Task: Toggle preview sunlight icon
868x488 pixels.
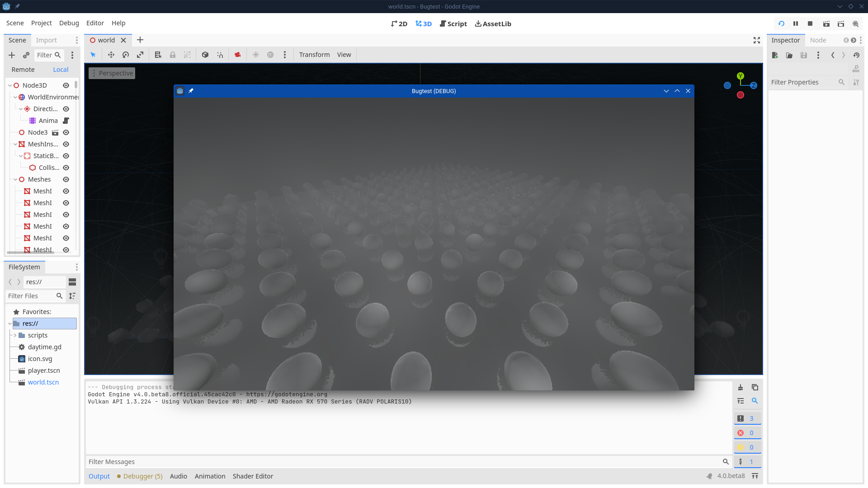Action: [256, 55]
